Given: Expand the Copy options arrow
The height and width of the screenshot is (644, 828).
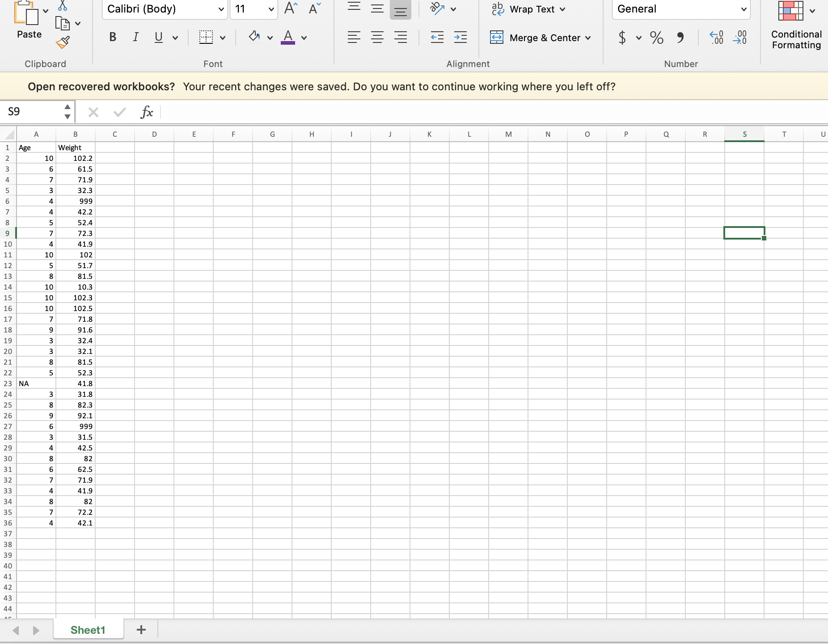Looking at the screenshot, I should pyautogui.click(x=78, y=23).
